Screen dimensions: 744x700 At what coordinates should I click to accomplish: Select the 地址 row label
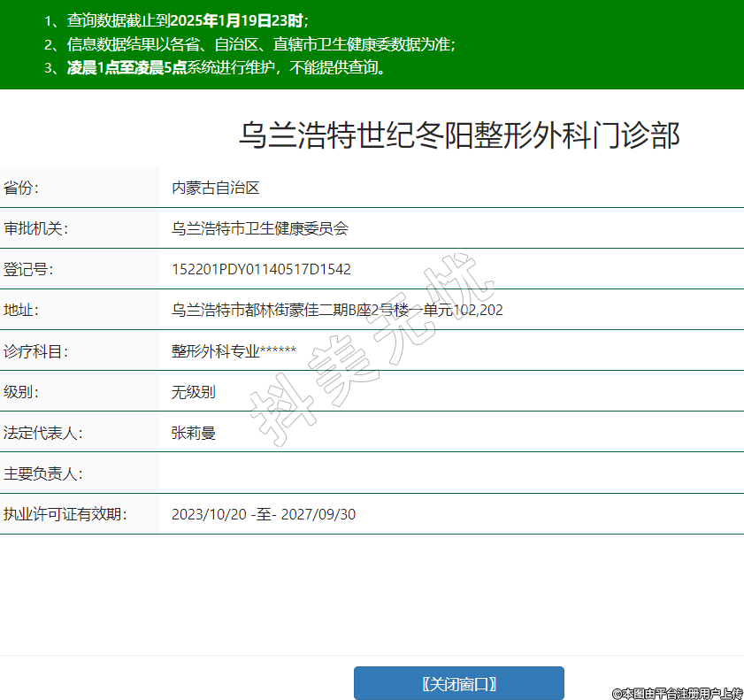(22, 310)
